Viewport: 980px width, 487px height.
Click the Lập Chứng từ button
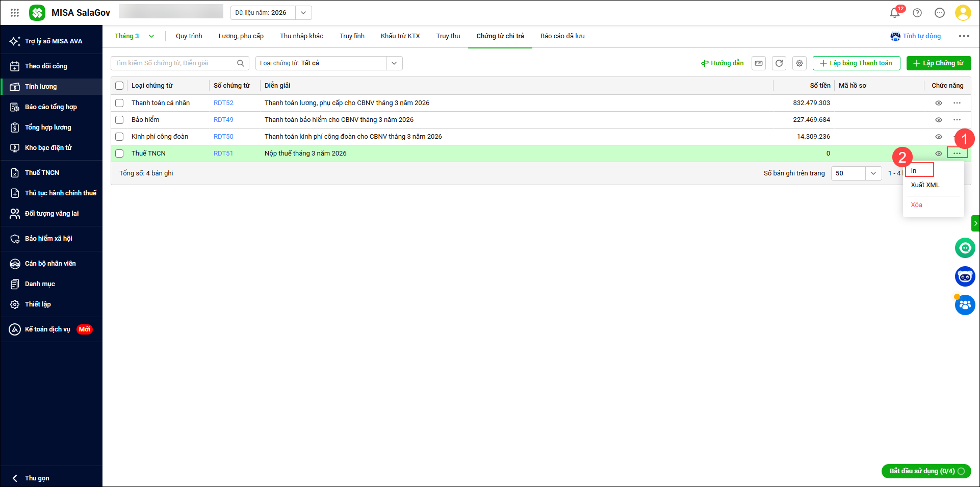[x=938, y=63]
